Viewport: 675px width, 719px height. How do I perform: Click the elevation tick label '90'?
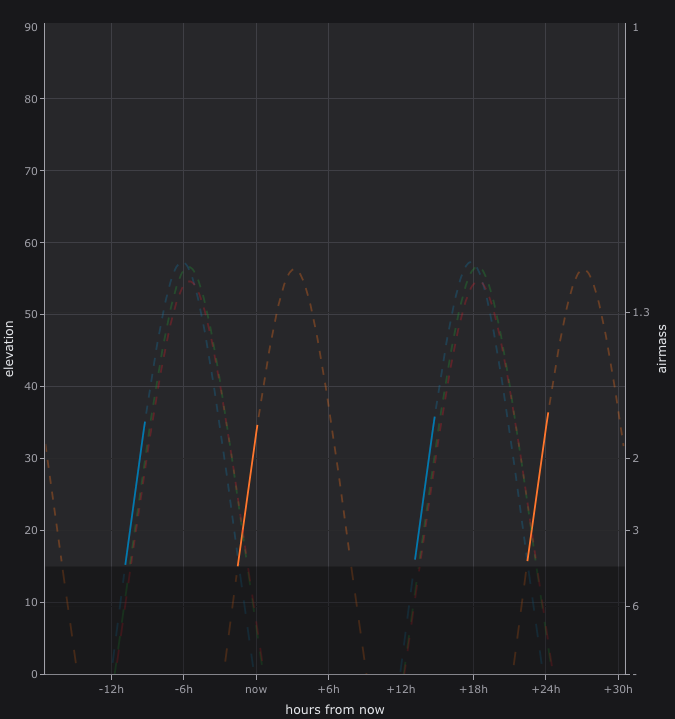click(31, 28)
